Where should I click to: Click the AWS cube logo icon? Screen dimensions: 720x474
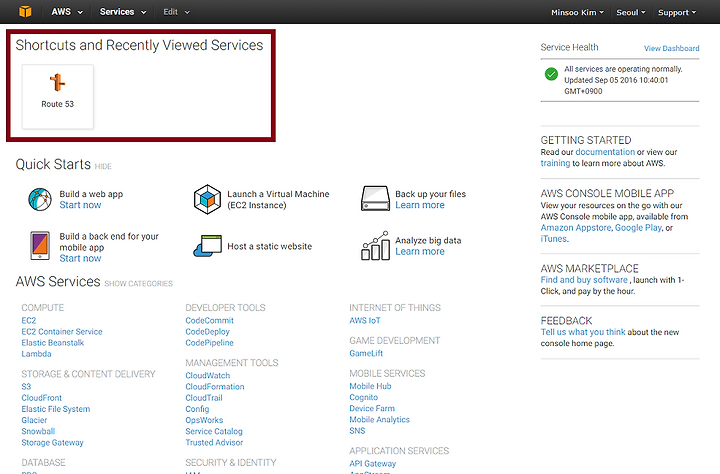pos(25,11)
